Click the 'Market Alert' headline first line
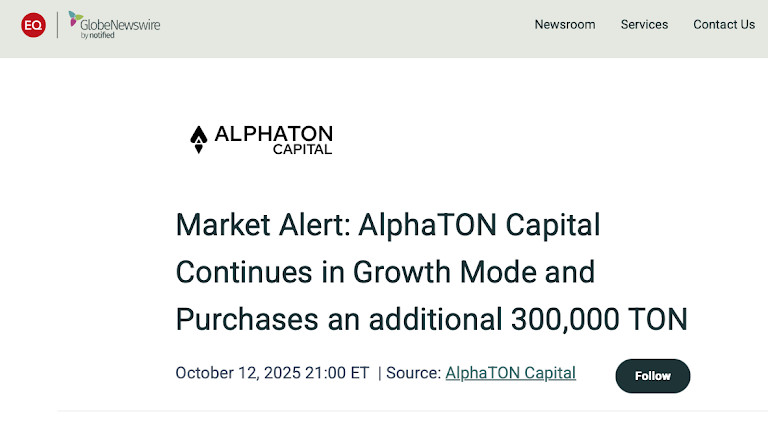The height and width of the screenshot is (423, 768). [388, 224]
